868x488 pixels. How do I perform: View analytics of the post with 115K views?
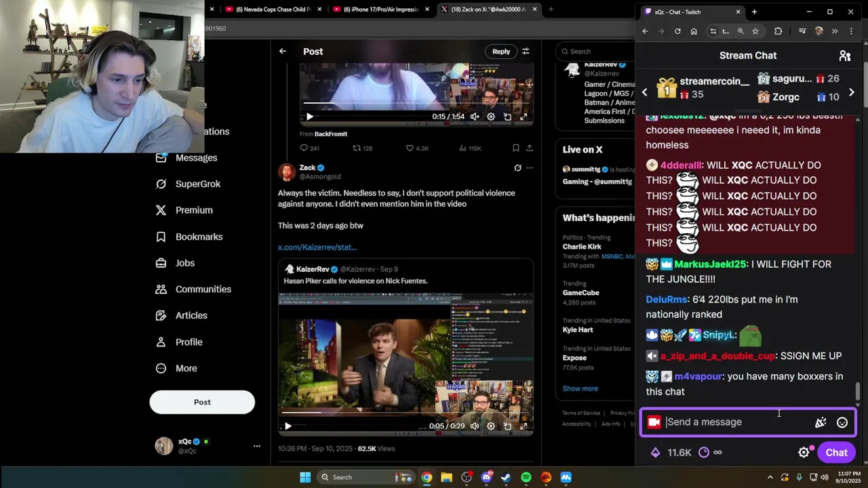tap(470, 148)
